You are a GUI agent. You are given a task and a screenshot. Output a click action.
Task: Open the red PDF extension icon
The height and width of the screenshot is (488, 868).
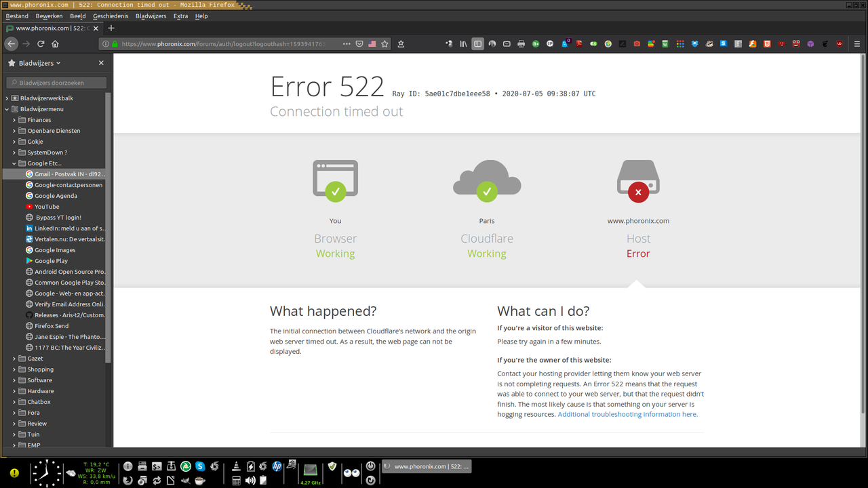579,43
